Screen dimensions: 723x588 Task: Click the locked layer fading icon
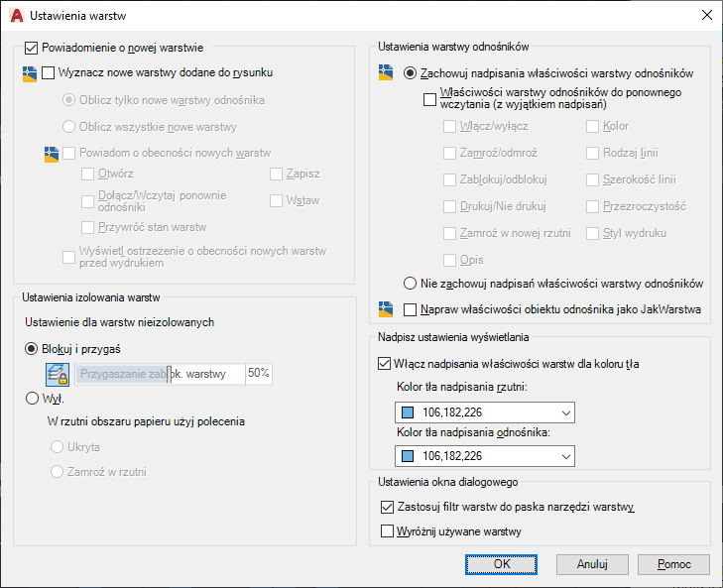[57, 374]
